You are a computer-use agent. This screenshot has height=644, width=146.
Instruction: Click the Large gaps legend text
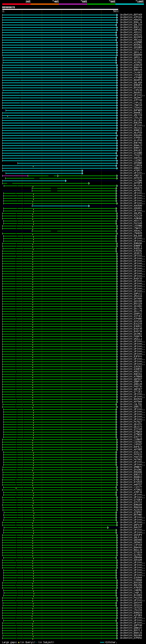(28, 642)
